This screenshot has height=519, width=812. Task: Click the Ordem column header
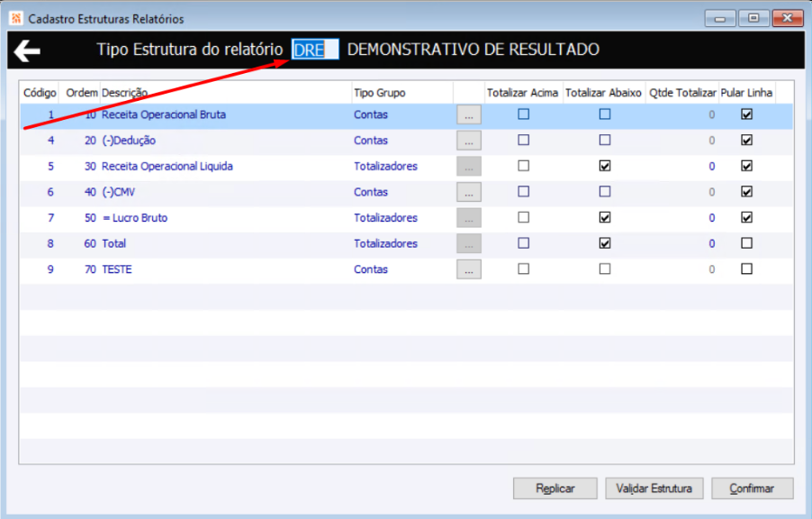(81, 93)
